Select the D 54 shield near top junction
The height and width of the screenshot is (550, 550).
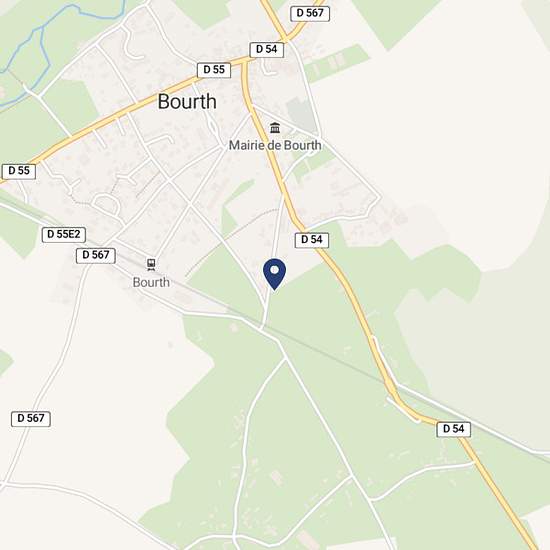(x=267, y=49)
